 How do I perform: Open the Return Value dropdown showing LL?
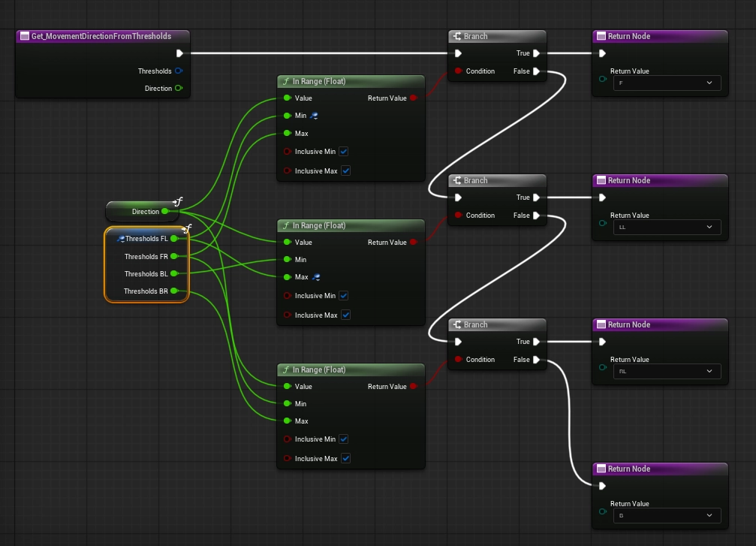tap(667, 227)
